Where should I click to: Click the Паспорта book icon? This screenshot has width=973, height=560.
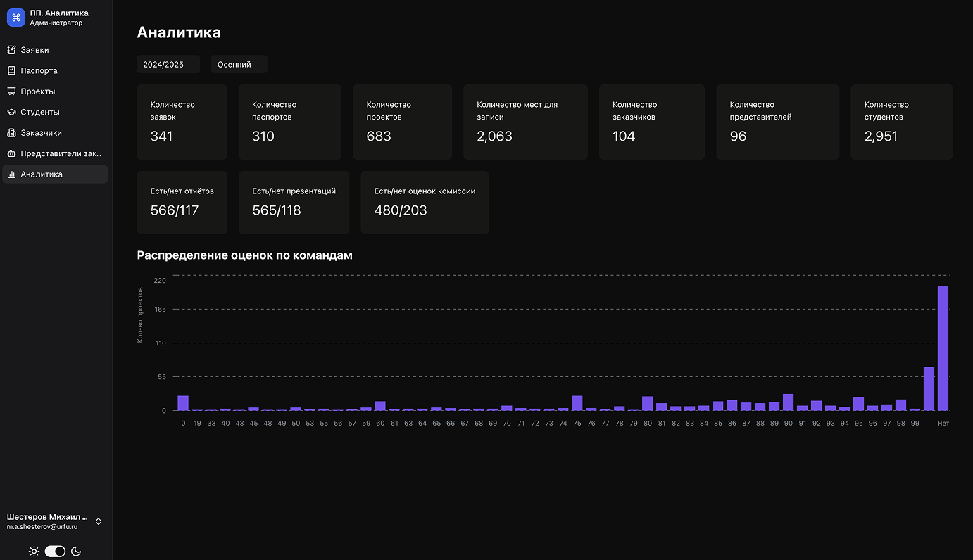(x=11, y=70)
